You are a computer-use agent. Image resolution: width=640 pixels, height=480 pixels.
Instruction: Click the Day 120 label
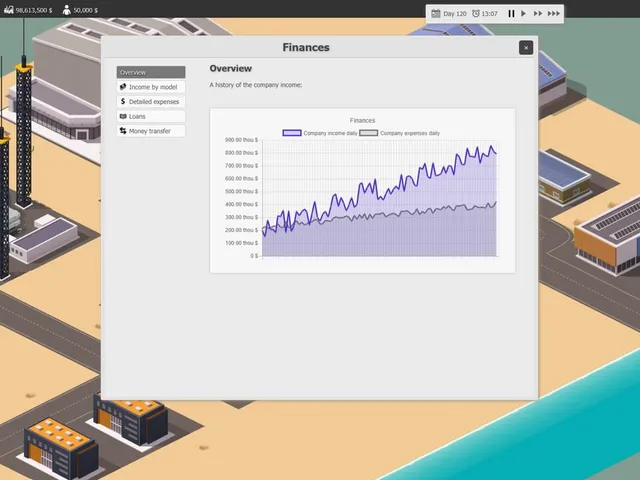pos(455,14)
